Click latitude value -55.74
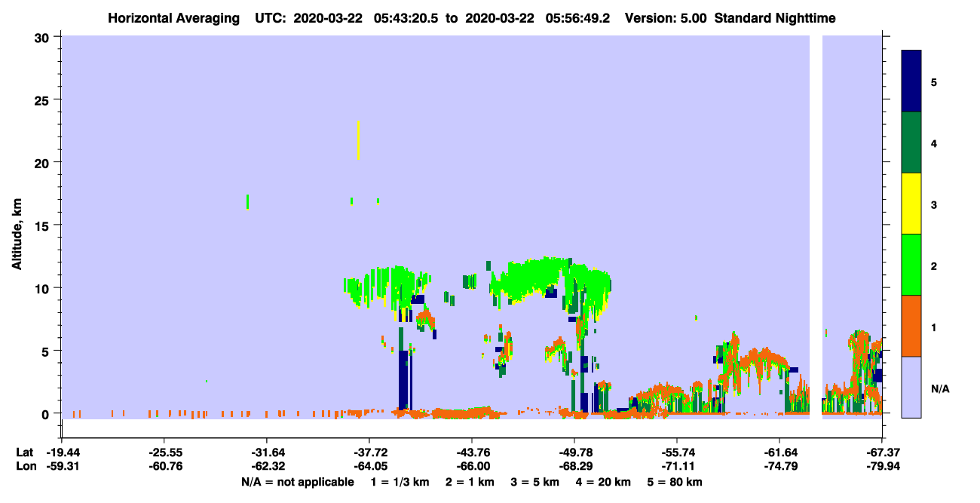This screenshot has height=503, width=980. point(677,452)
